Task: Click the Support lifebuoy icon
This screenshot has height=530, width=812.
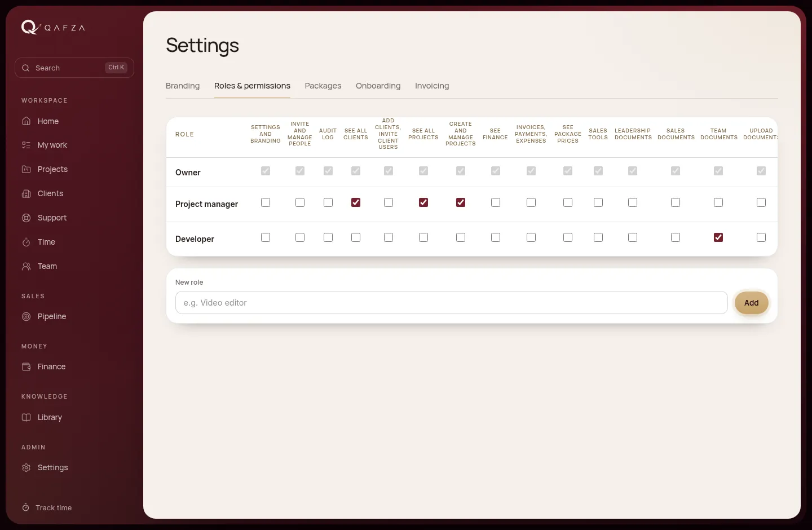Action: (x=26, y=218)
